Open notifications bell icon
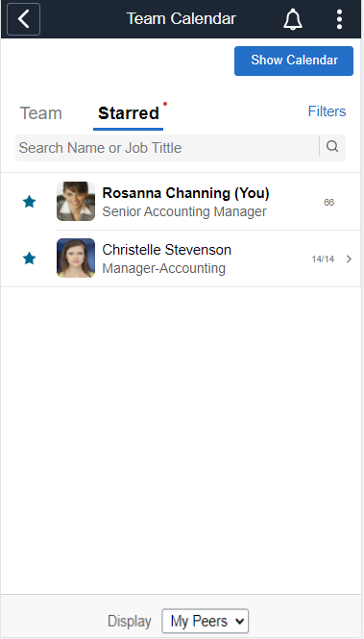Screen dimensions: 364x639 (x=293, y=19)
